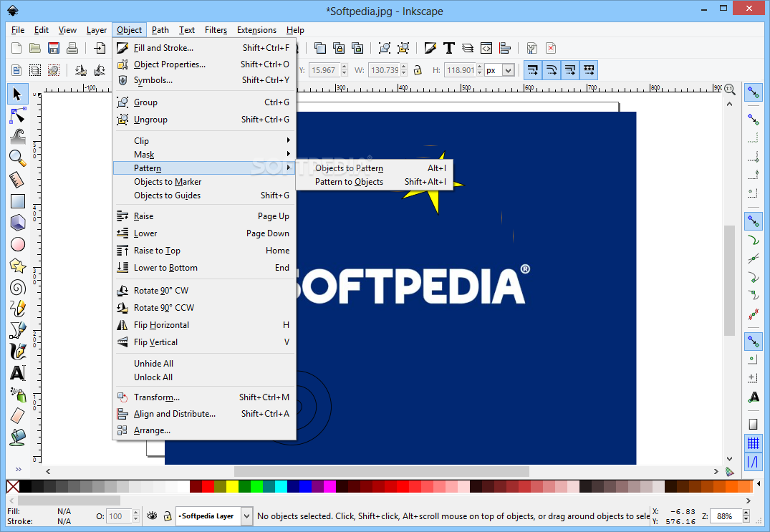770x532 pixels.
Task: Toggle width/height lock ratio
Action: (x=418, y=70)
